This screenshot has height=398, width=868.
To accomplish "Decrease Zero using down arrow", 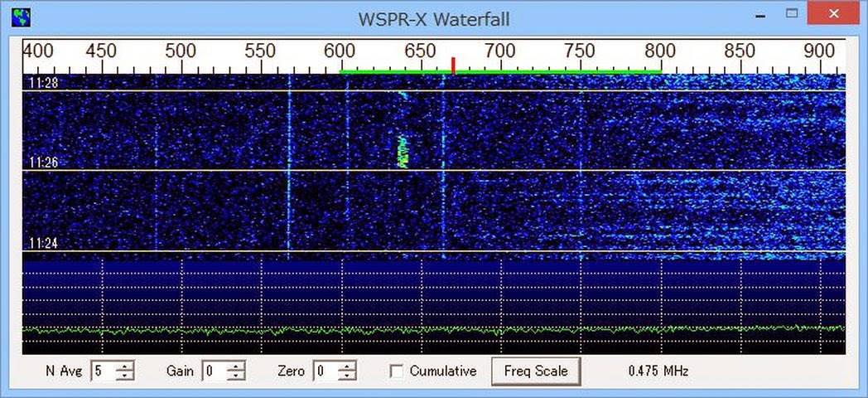I will tap(347, 376).
